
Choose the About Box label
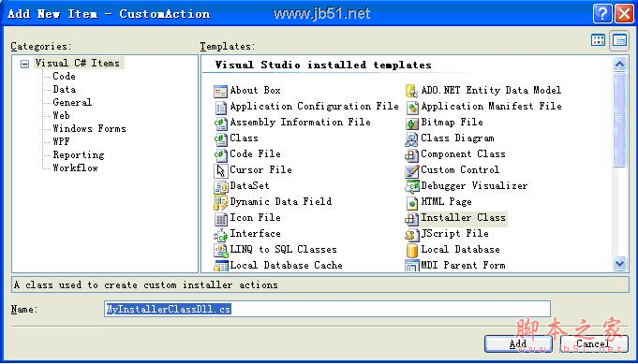click(255, 90)
